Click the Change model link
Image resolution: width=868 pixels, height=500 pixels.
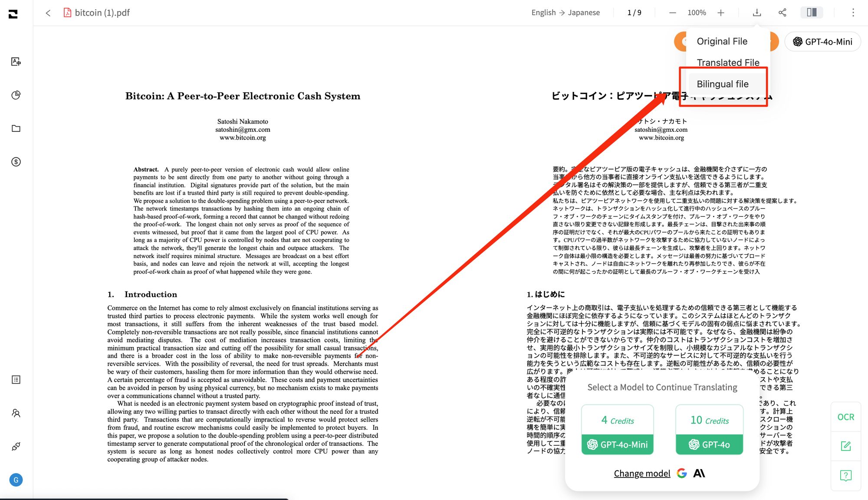click(x=641, y=473)
